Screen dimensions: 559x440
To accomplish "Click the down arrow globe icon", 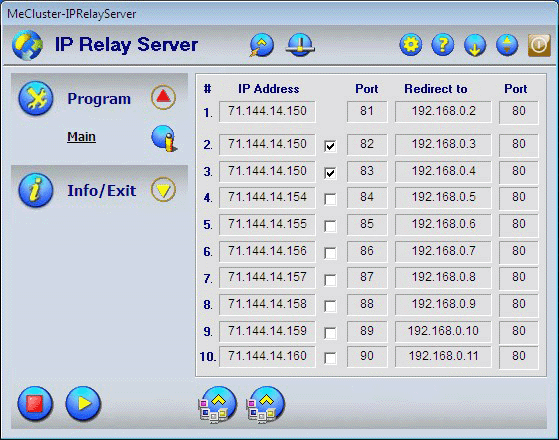I will point(475,45).
